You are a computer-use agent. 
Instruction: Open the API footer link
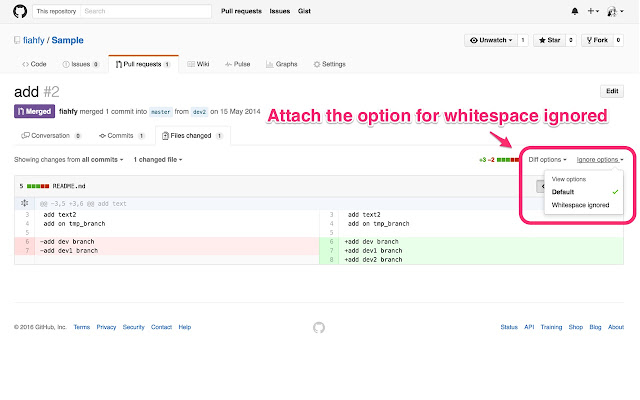coord(529,327)
